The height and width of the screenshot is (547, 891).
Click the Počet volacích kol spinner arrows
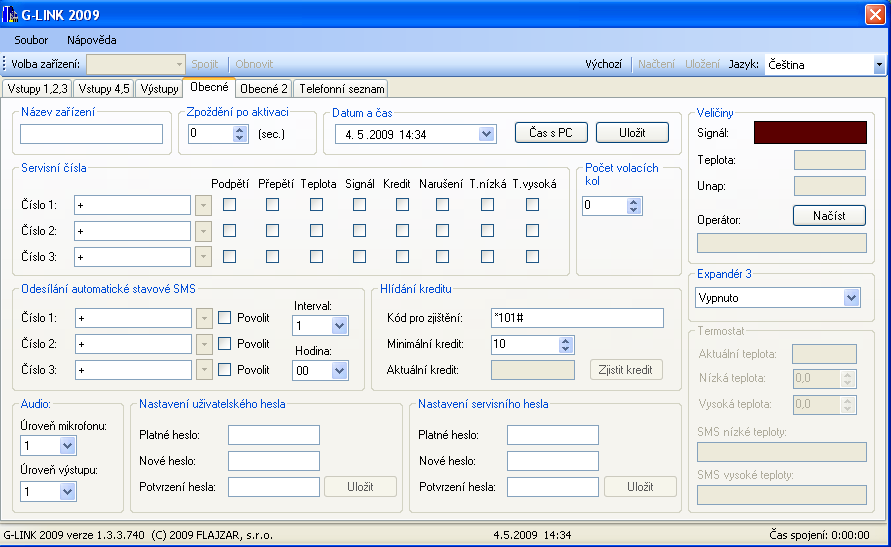(634, 206)
